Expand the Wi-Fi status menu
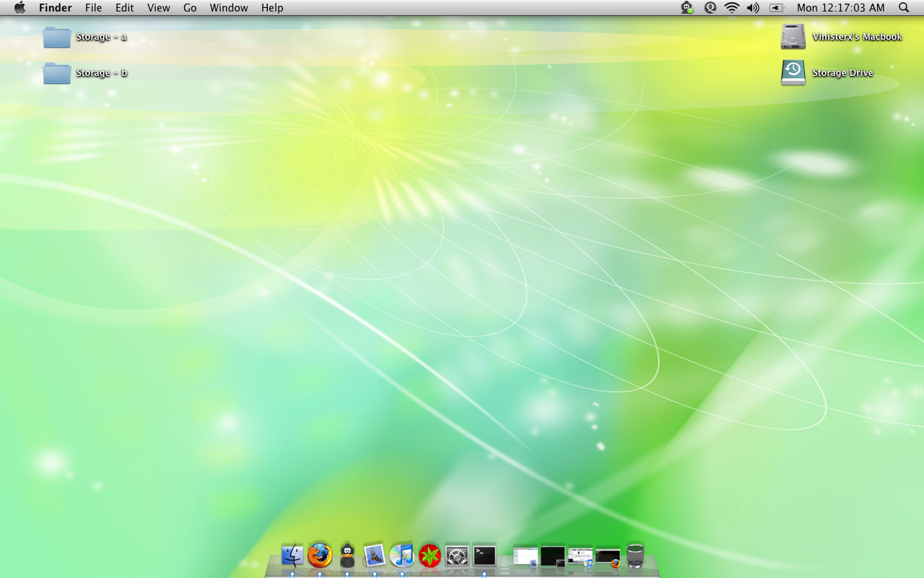 click(732, 8)
